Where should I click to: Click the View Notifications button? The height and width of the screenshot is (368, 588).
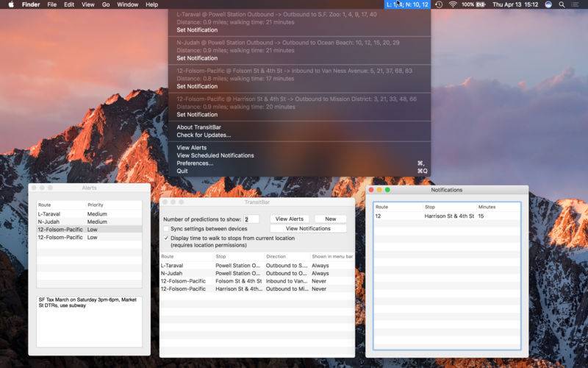point(308,228)
